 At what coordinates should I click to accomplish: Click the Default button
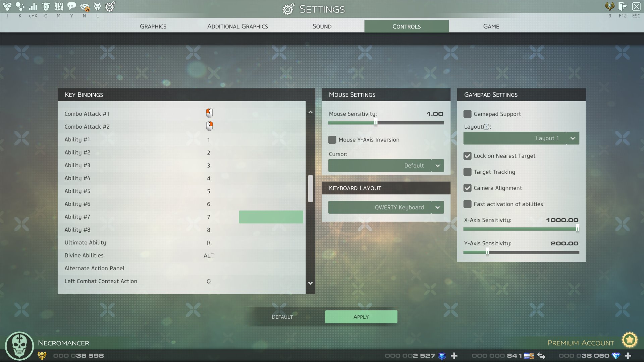[282, 317]
